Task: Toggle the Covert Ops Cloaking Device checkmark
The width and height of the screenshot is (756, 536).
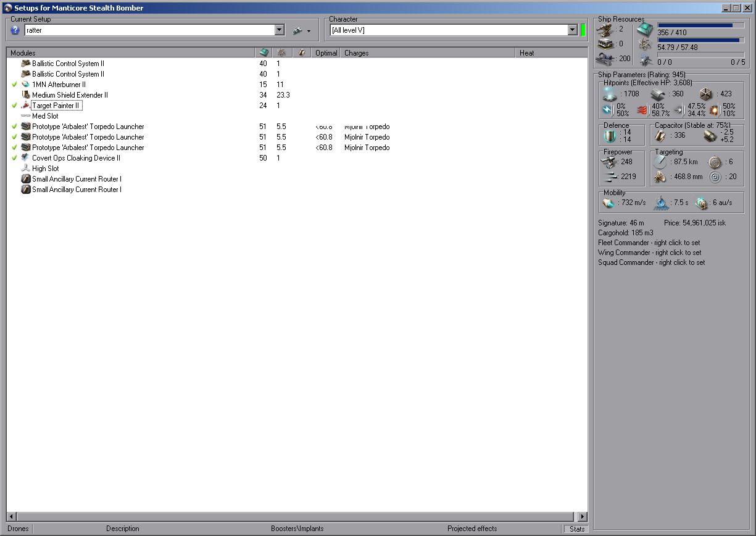Action: click(14, 158)
